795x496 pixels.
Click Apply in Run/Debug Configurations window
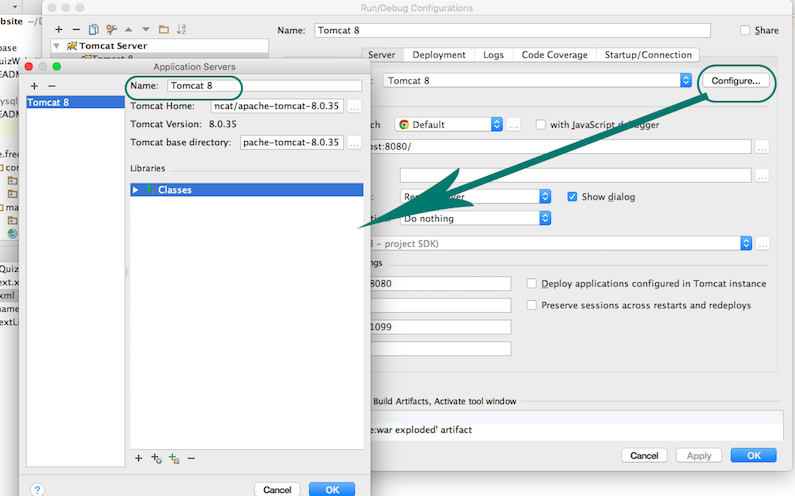click(x=699, y=455)
